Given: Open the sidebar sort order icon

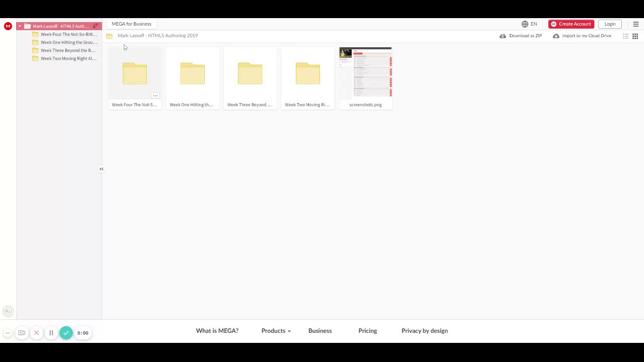Looking at the screenshot, I should pyautogui.click(x=96, y=26).
